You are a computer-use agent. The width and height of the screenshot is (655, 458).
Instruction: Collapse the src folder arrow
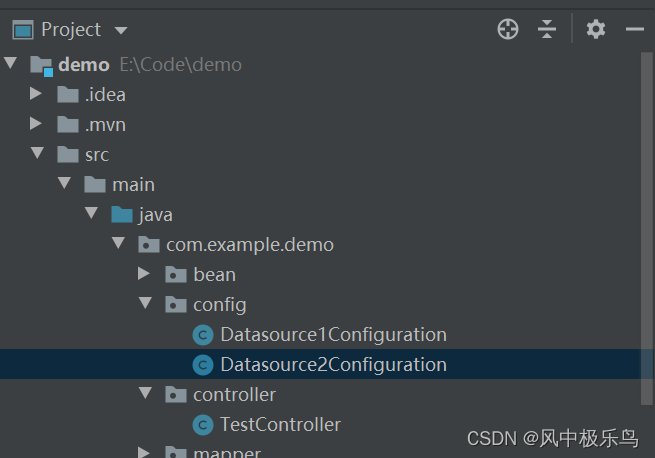pos(38,153)
